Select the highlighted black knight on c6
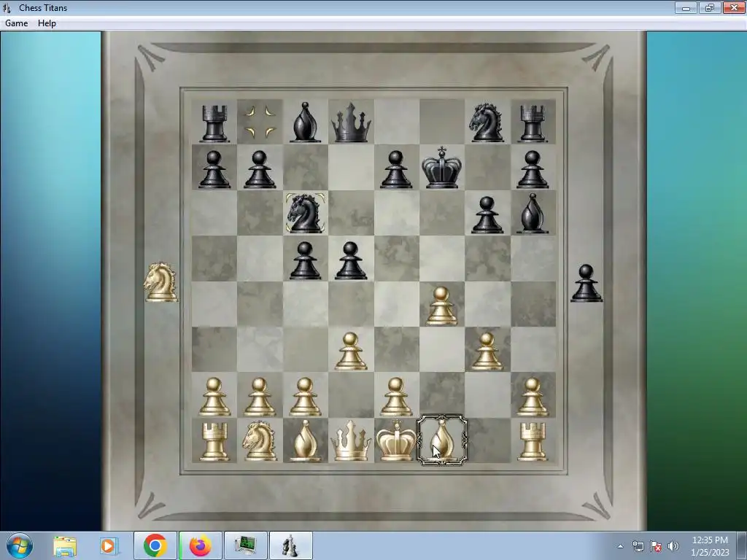Screen dimensions: 747x560 [306, 214]
